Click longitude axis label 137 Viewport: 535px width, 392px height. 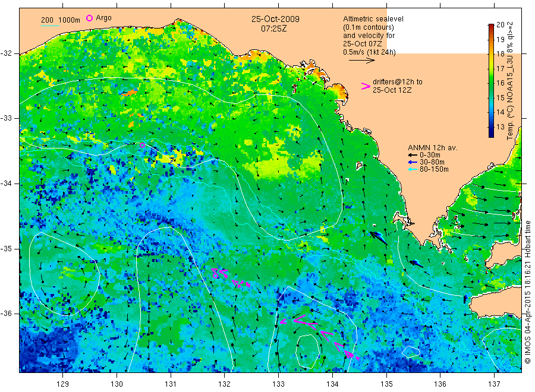(494, 384)
